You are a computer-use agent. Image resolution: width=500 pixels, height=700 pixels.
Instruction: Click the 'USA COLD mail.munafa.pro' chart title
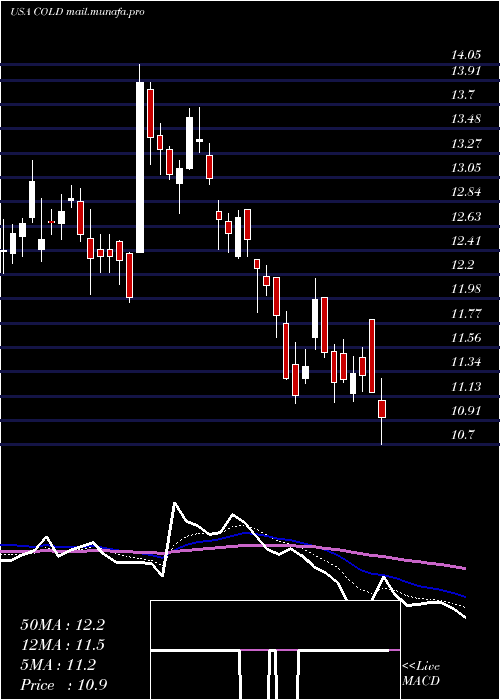point(77,12)
